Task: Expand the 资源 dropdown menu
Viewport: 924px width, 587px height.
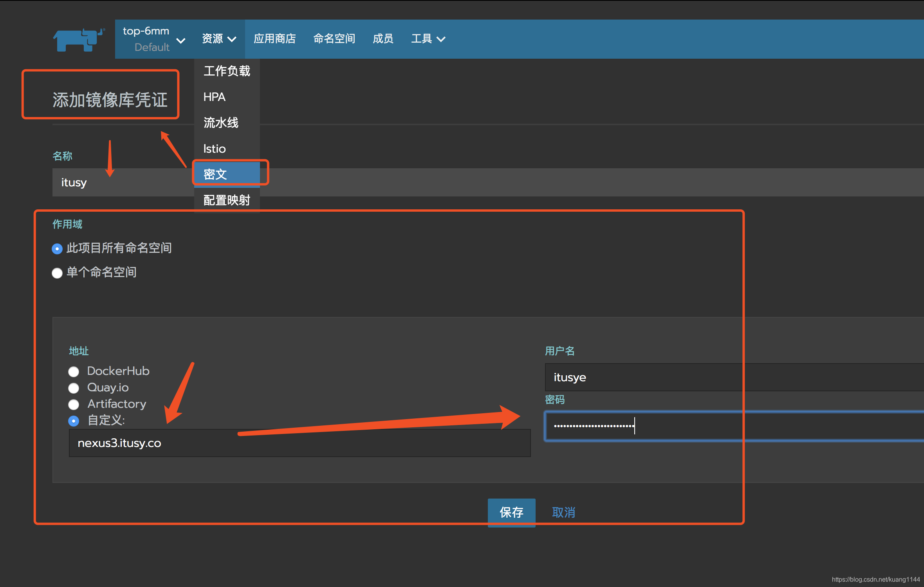Action: pyautogui.click(x=219, y=39)
